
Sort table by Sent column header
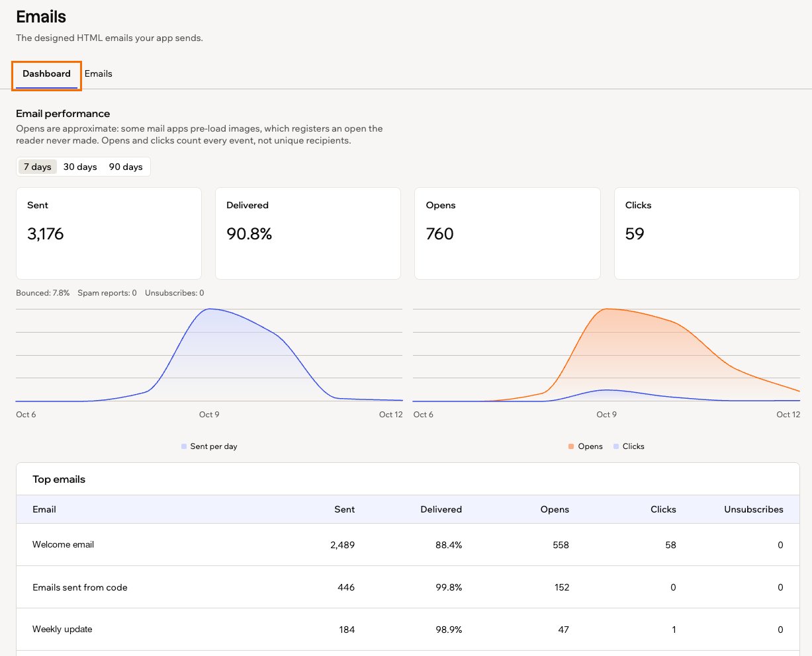[344, 509]
